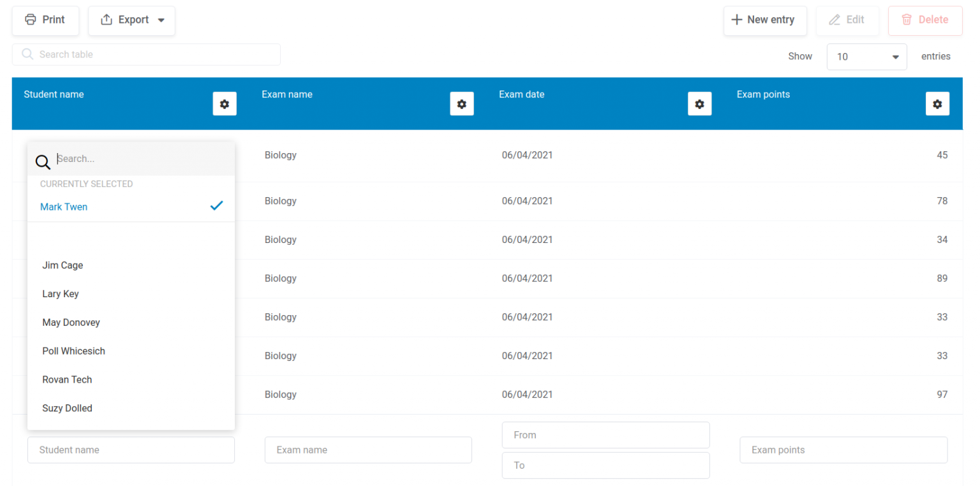Select Suzy Dolled from the student filter
The width and height of the screenshot is (980, 486).
tap(67, 408)
